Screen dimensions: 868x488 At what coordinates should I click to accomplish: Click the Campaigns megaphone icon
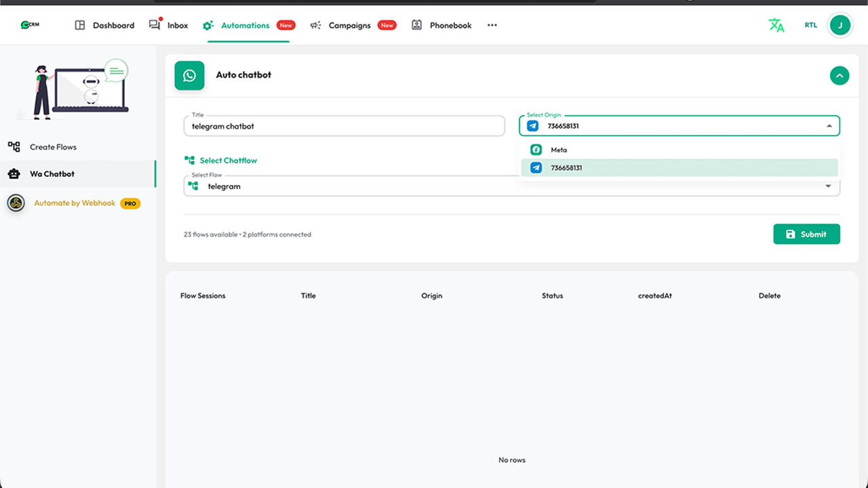pyautogui.click(x=315, y=26)
